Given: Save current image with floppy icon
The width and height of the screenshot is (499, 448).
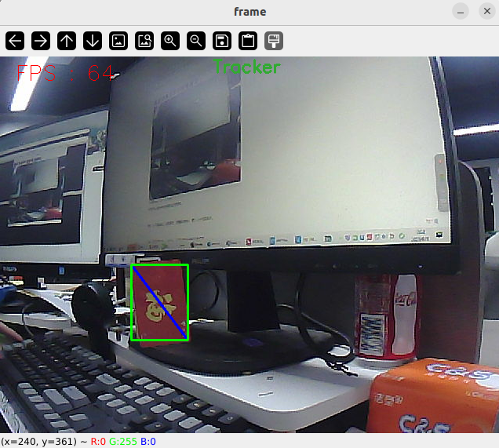Looking at the screenshot, I should (x=222, y=41).
